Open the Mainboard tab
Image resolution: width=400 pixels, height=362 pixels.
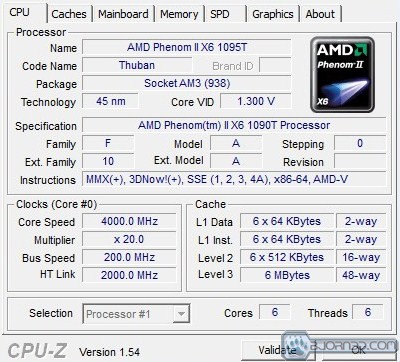pos(123,14)
